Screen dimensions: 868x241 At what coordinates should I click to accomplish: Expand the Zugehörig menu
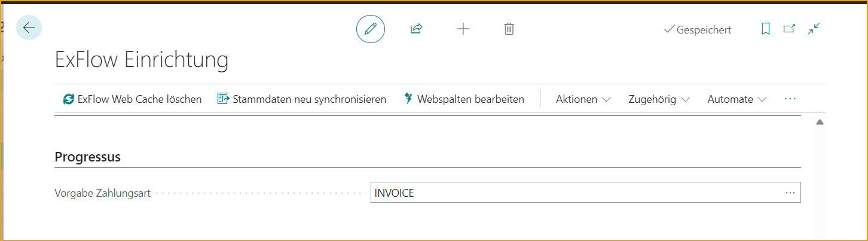coord(659,99)
